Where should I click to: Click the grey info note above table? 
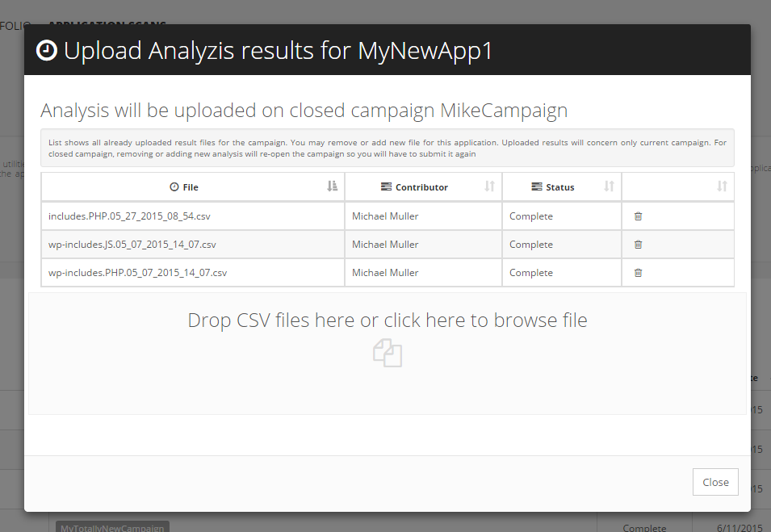[388, 148]
